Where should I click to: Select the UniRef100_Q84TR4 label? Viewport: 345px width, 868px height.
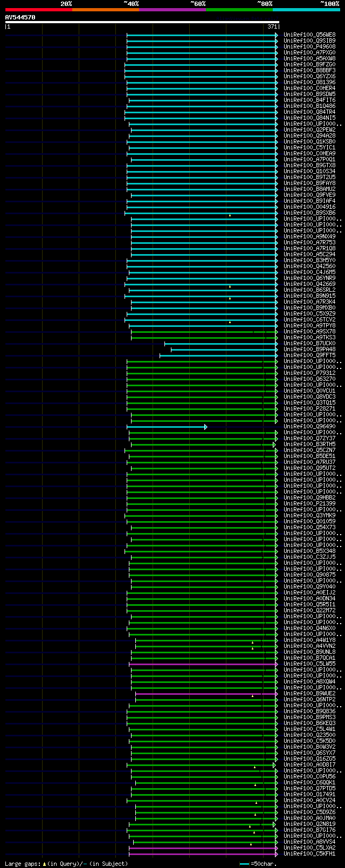(309, 112)
